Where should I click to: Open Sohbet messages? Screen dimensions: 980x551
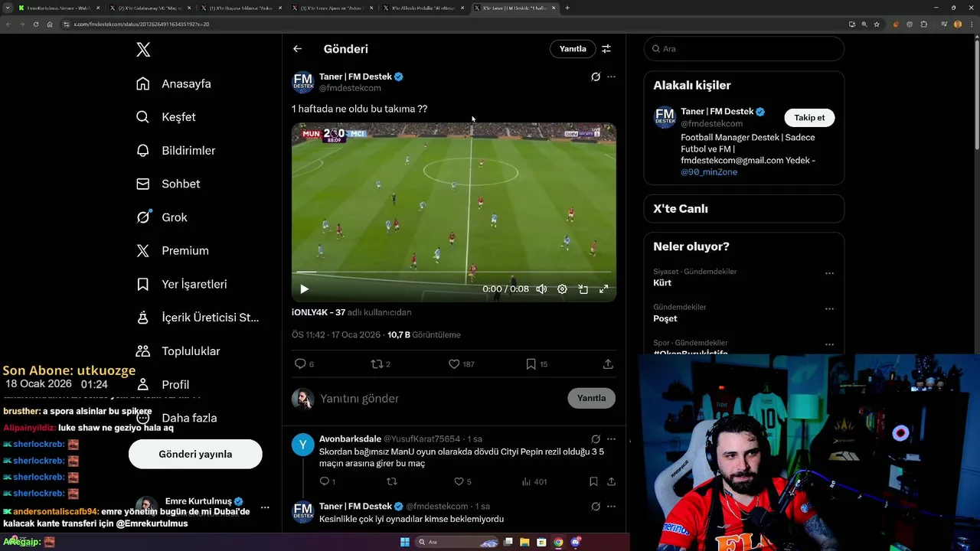click(168, 184)
